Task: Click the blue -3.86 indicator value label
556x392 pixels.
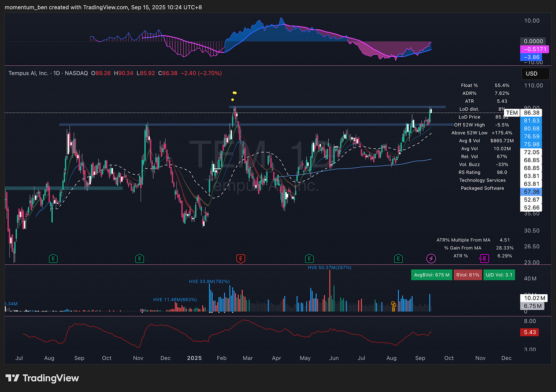Action: point(531,57)
